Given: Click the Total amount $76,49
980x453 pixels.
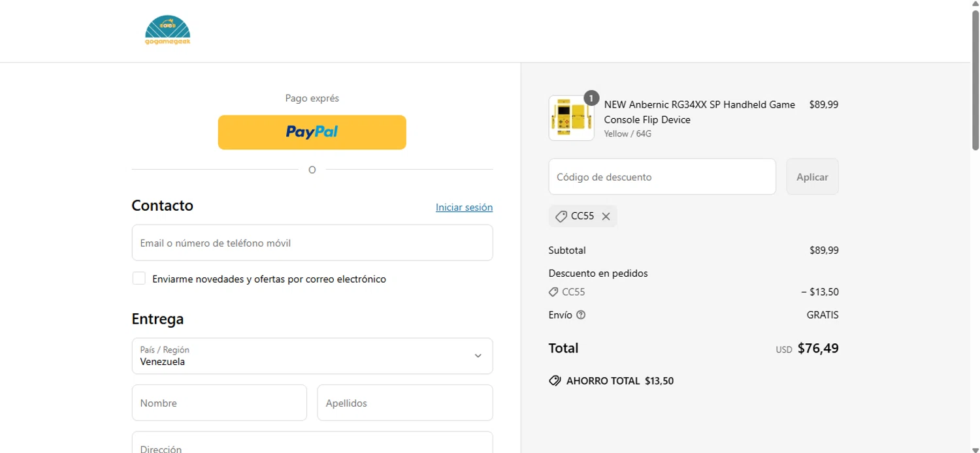Looking at the screenshot, I should 818,349.
